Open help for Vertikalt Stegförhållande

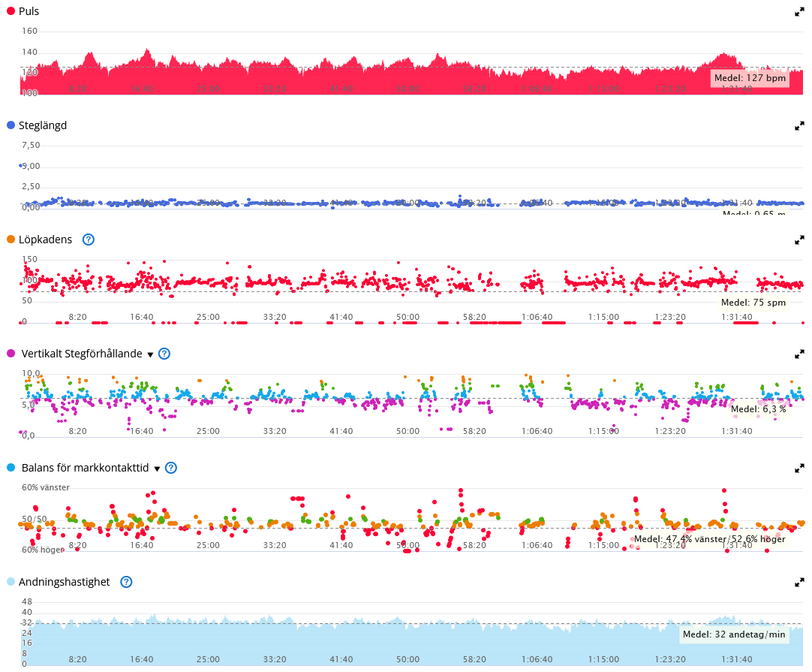coord(164,354)
